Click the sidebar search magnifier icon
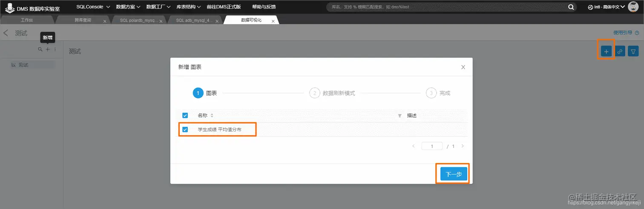 (x=40, y=49)
